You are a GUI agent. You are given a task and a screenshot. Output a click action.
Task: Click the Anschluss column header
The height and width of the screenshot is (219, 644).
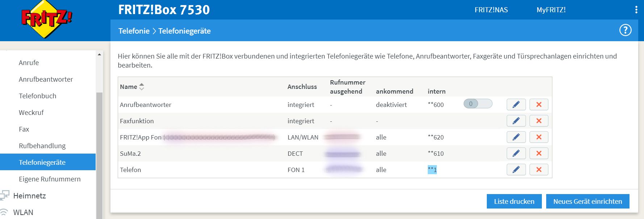click(302, 87)
